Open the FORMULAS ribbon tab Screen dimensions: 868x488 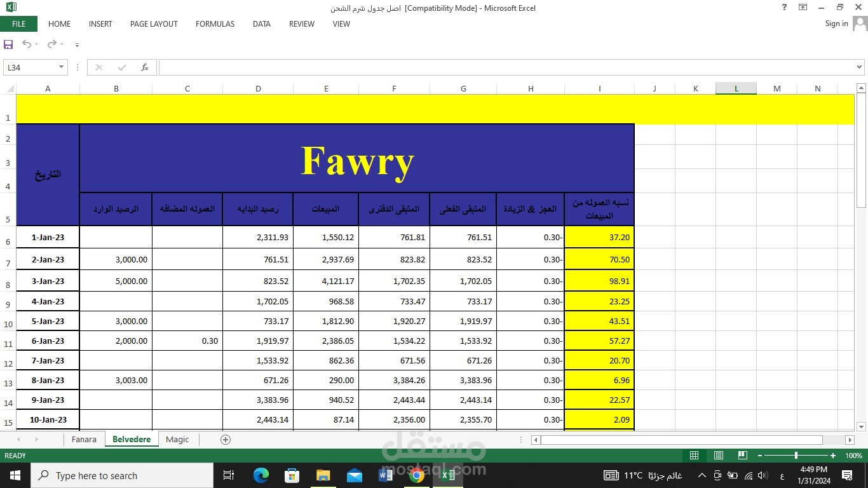pos(215,24)
